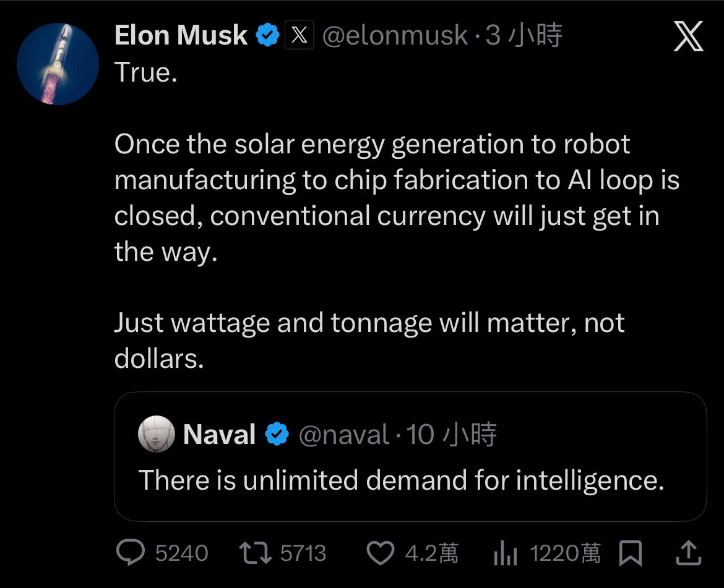Open Elon Musk's rocket profile picture
Viewport: 724px width, 588px height.
pos(58,64)
